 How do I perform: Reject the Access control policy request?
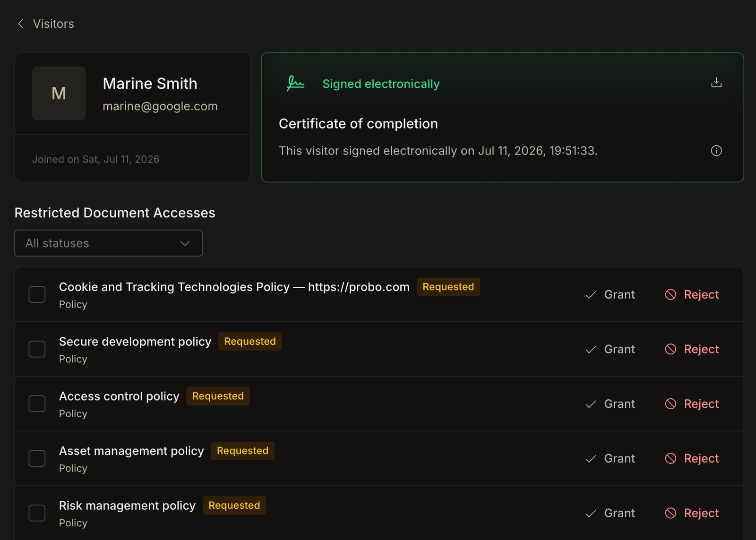pyautogui.click(x=692, y=404)
